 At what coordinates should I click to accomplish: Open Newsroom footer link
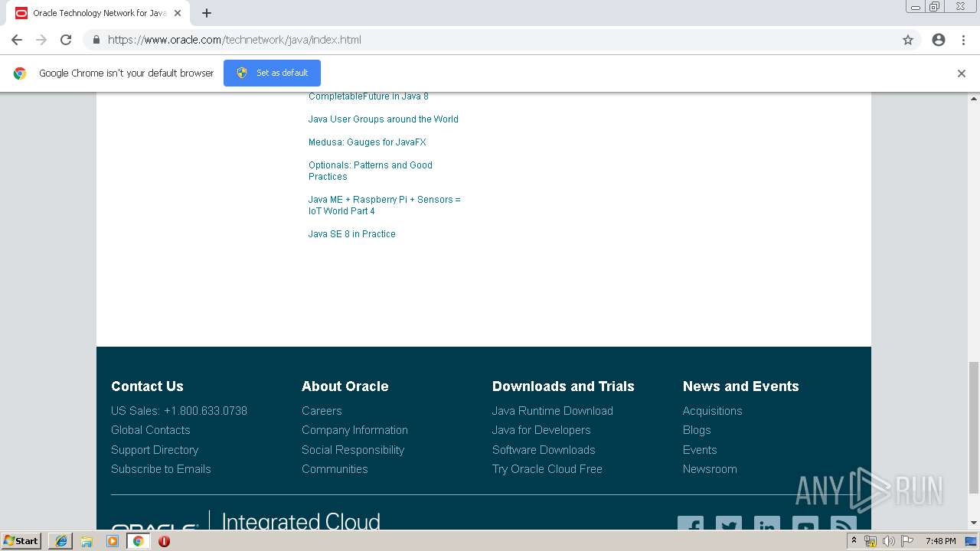tap(710, 469)
